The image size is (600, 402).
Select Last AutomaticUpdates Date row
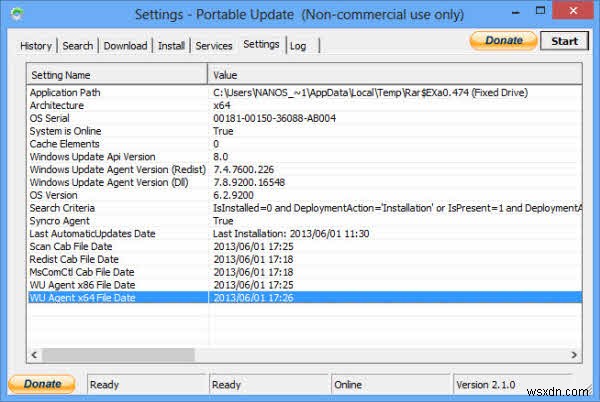[x=305, y=234]
